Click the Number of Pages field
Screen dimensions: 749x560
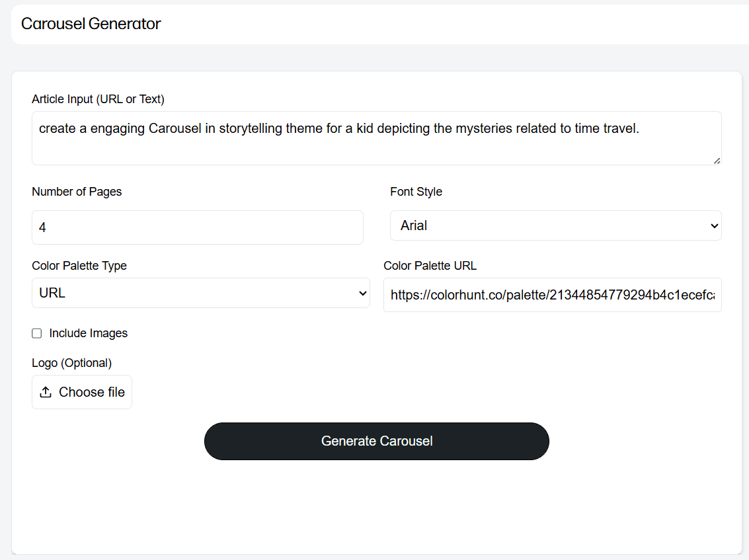[x=197, y=227]
